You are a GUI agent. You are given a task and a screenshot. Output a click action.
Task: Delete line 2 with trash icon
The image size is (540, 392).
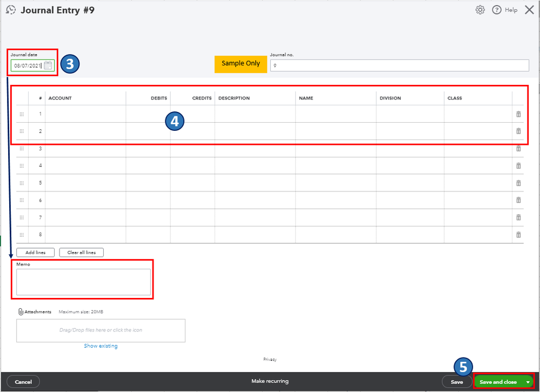pyautogui.click(x=518, y=131)
